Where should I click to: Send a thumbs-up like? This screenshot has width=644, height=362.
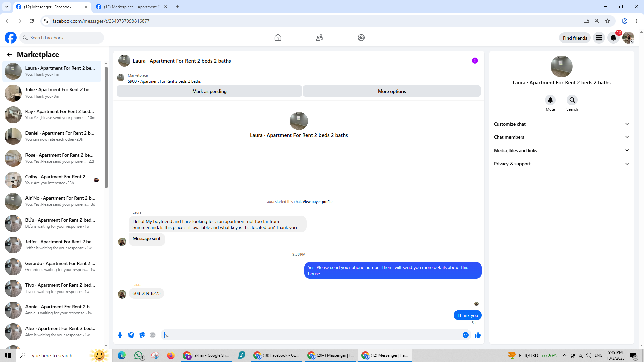tap(478, 335)
